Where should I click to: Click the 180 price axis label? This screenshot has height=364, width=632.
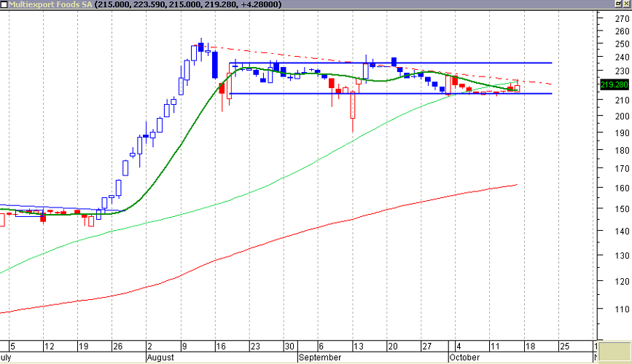click(x=623, y=150)
